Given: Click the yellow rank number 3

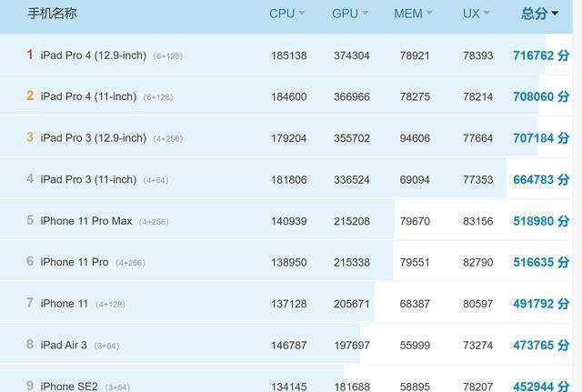Looking at the screenshot, I should [30, 137].
